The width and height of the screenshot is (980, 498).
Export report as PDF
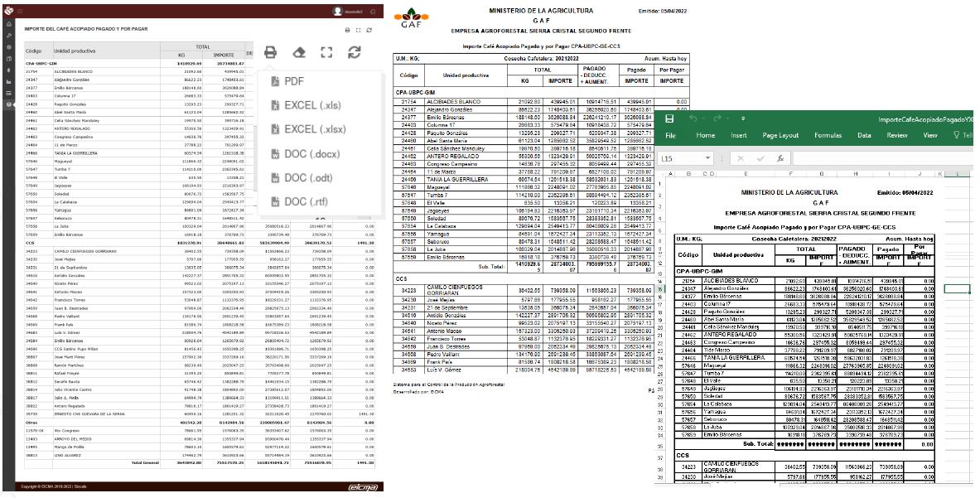click(294, 81)
